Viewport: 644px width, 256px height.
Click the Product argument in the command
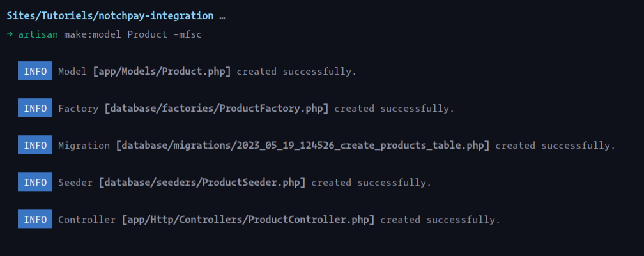[148, 34]
